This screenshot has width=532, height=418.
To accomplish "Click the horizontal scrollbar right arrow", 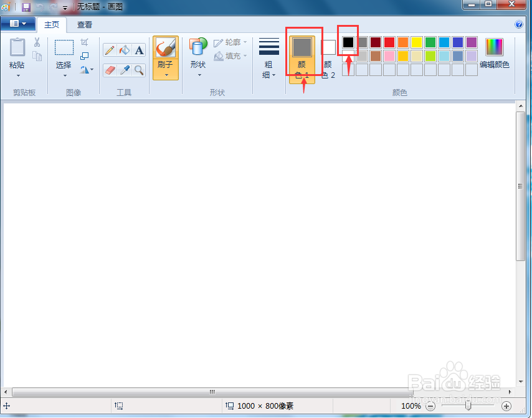I will 510,392.
